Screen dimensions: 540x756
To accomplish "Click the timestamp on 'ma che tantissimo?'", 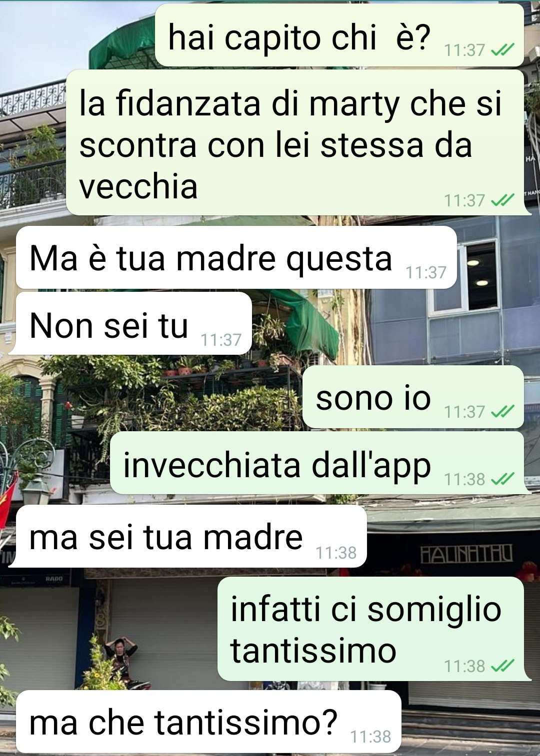I will pos(370,737).
